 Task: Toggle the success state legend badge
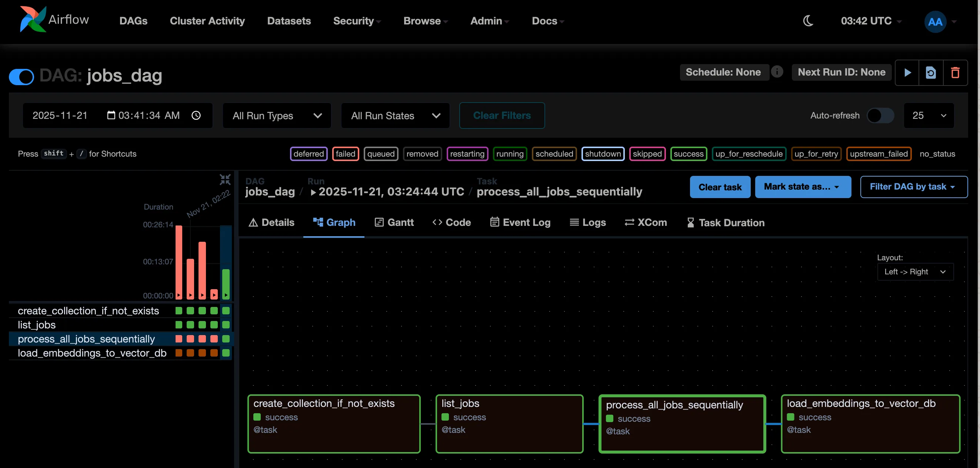[x=689, y=154]
